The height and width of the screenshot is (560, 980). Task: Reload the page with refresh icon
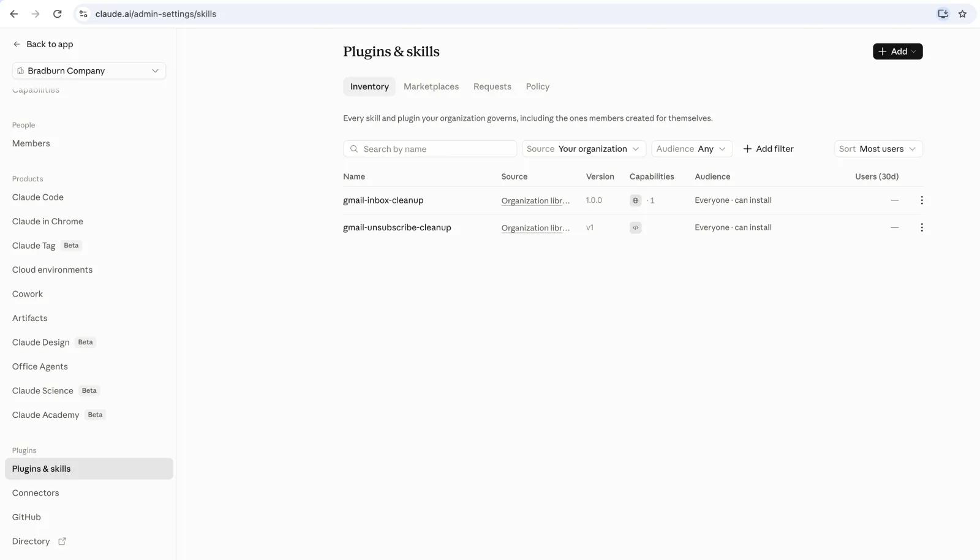[x=57, y=13]
